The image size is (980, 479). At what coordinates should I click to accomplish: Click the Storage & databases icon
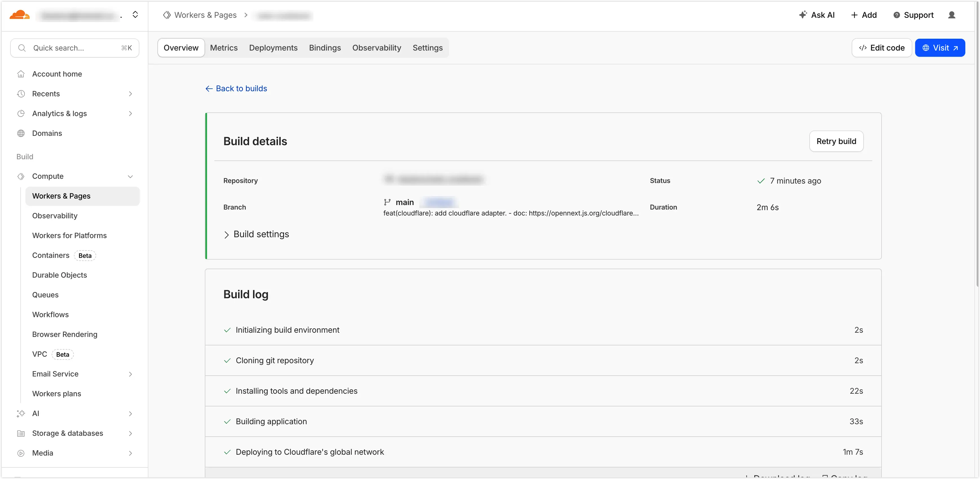tap(21, 433)
